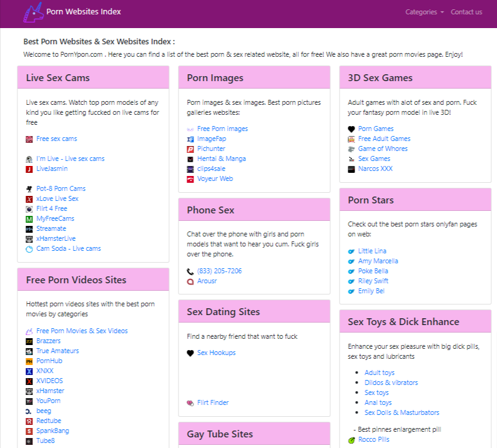Image resolution: width=497 pixels, height=448 pixels.
Task: Click the Gay Tube Sites section heading
Action: pos(220,434)
